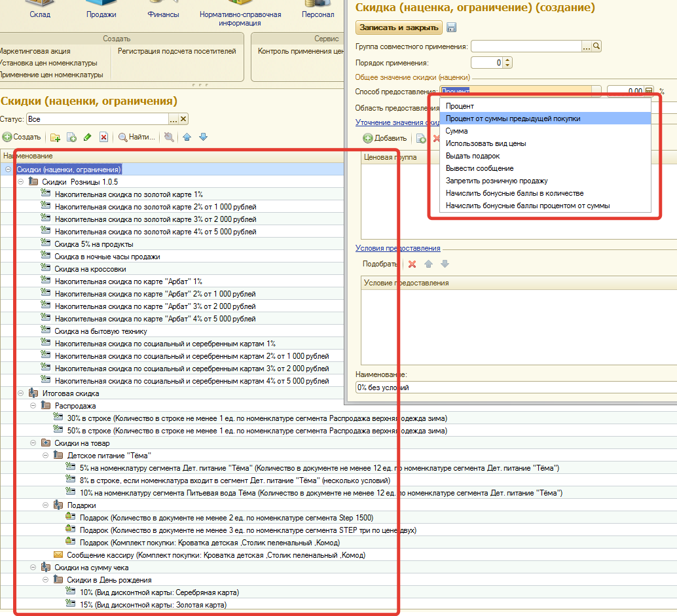
Task: Pick Сумма in the dropdown list
Action: [x=456, y=131]
